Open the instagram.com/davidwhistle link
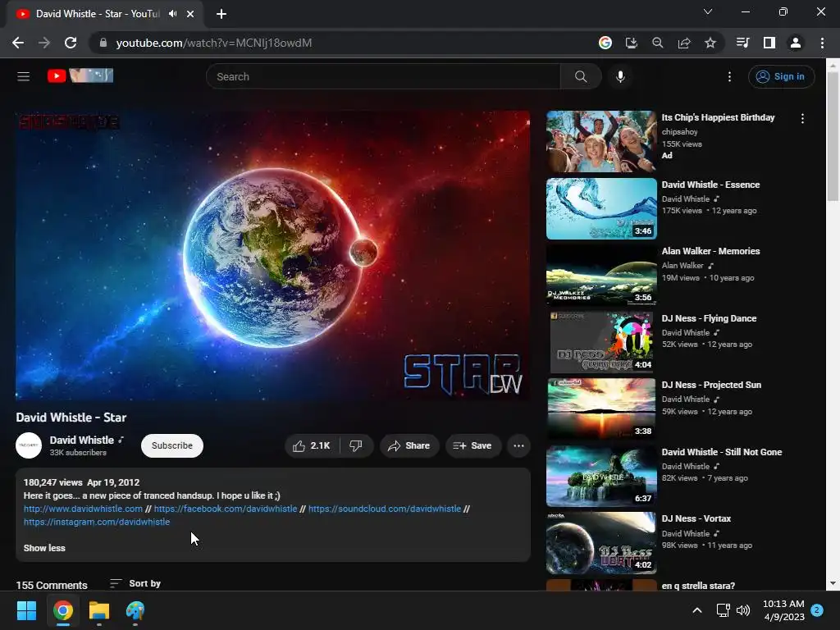840x630 pixels. [97, 522]
